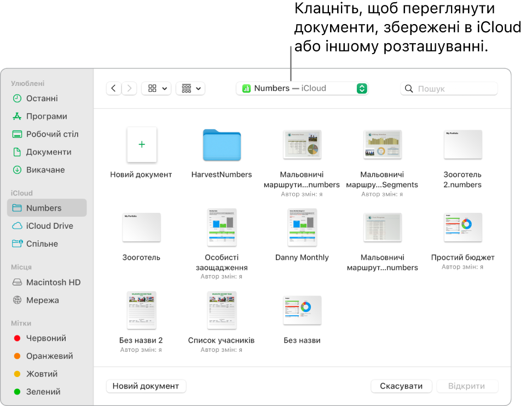The height and width of the screenshot is (406, 532).
Task: Click the document icon beside Документи
Action: click(x=17, y=152)
